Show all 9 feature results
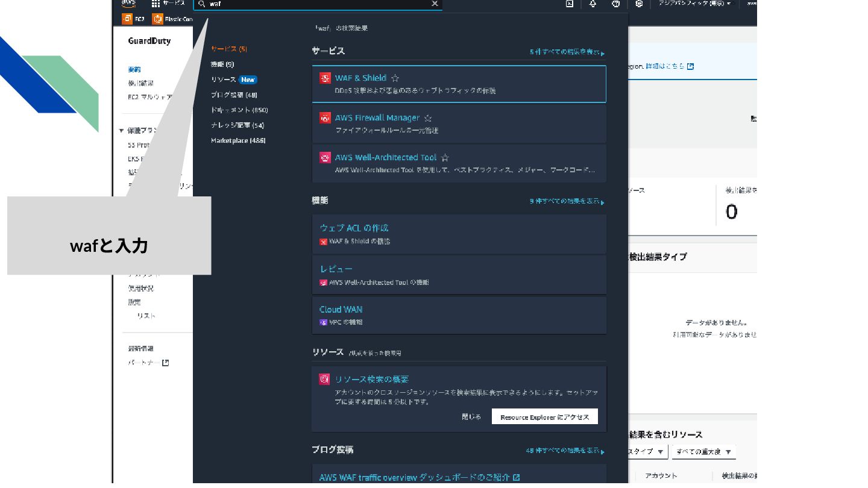The image size is (868, 488). [x=567, y=201]
